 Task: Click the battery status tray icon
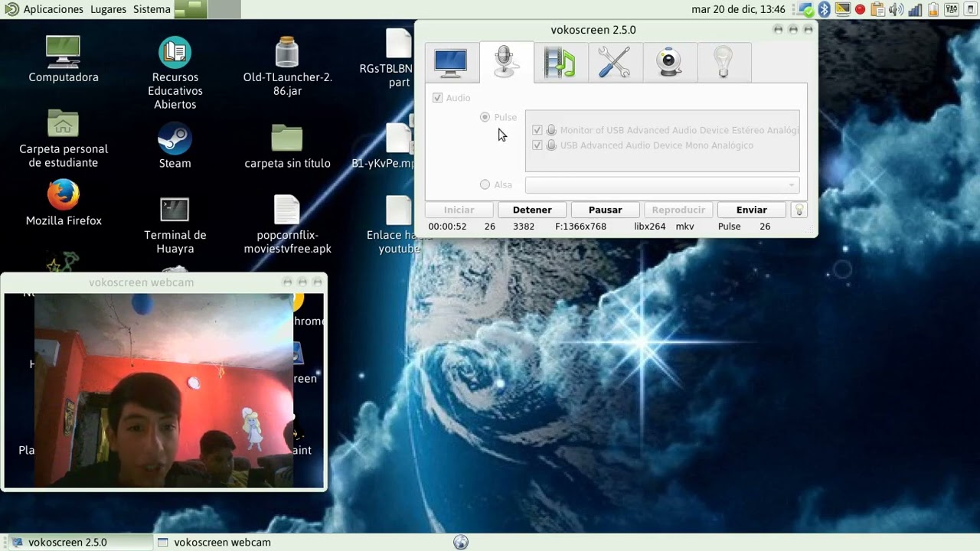[x=933, y=9]
